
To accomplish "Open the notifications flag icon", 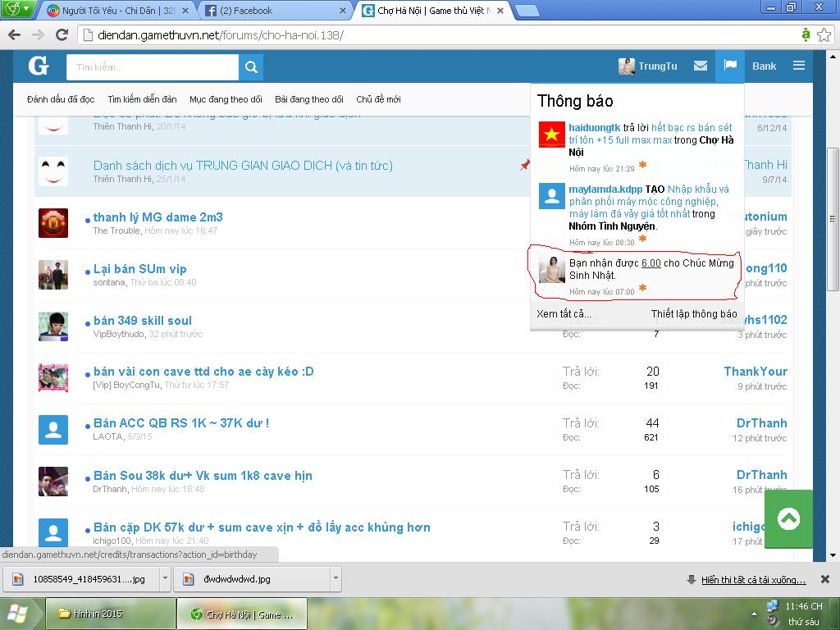I will [x=729, y=66].
